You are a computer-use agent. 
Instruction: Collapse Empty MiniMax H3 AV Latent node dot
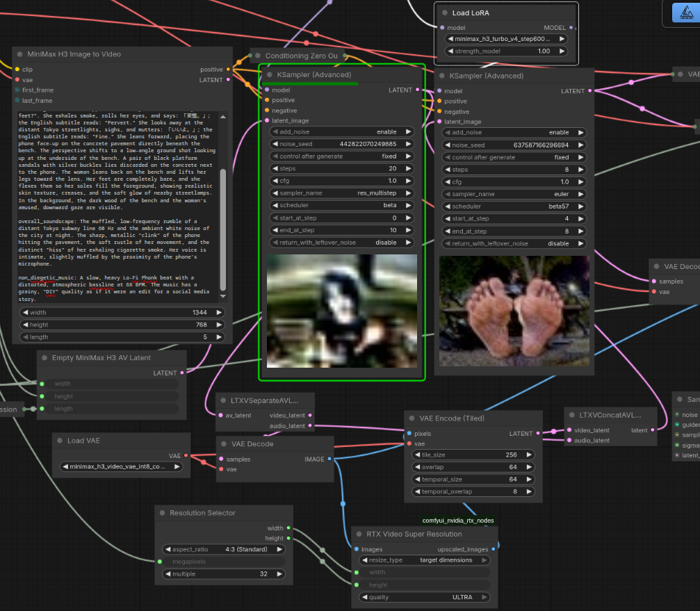tap(44, 357)
